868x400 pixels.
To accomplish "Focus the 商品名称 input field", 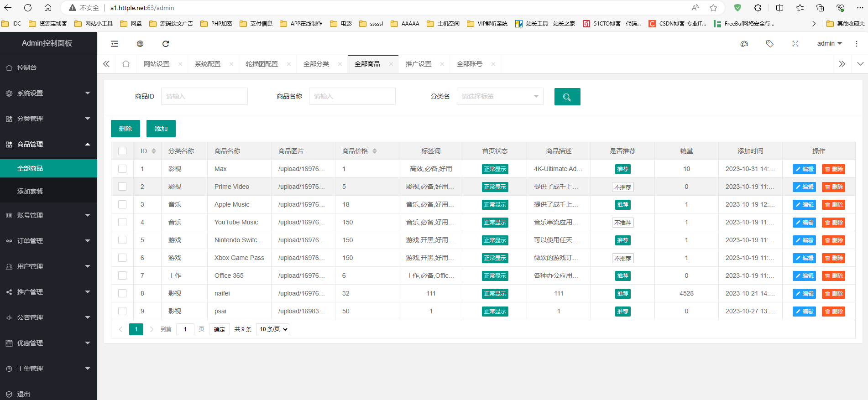I will tap(352, 96).
